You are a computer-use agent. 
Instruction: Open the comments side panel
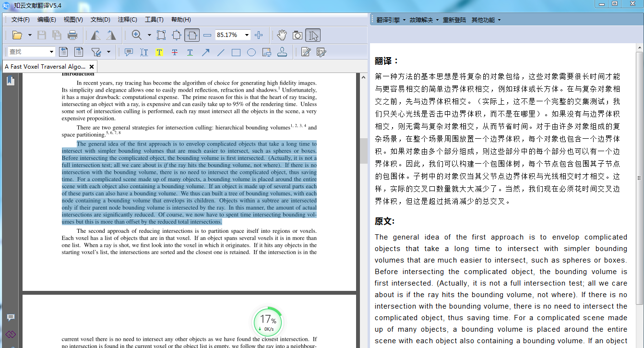(x=11, y=318)
